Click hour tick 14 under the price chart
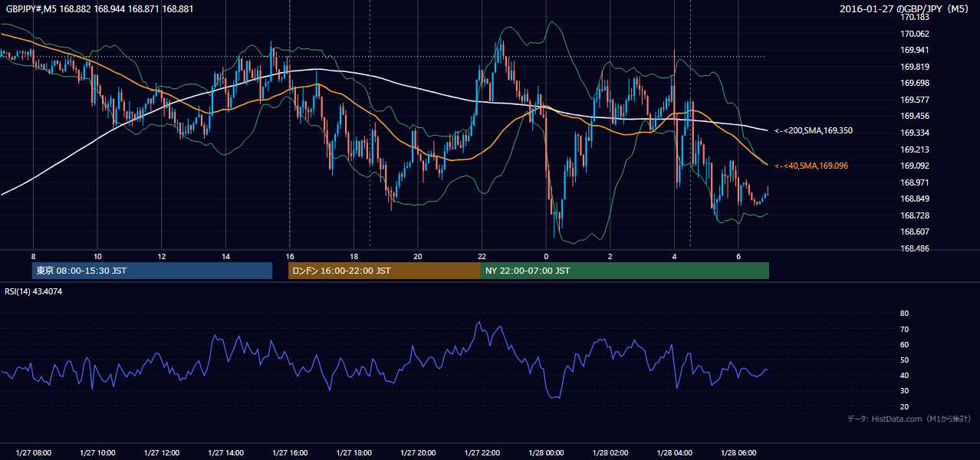Screen dimensions: 980x460 pos(225,256)
